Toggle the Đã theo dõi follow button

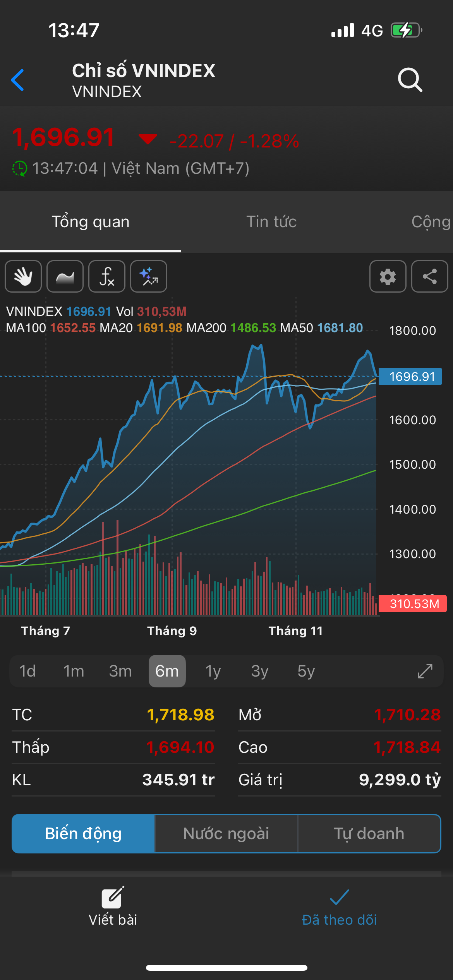(339, 906)
